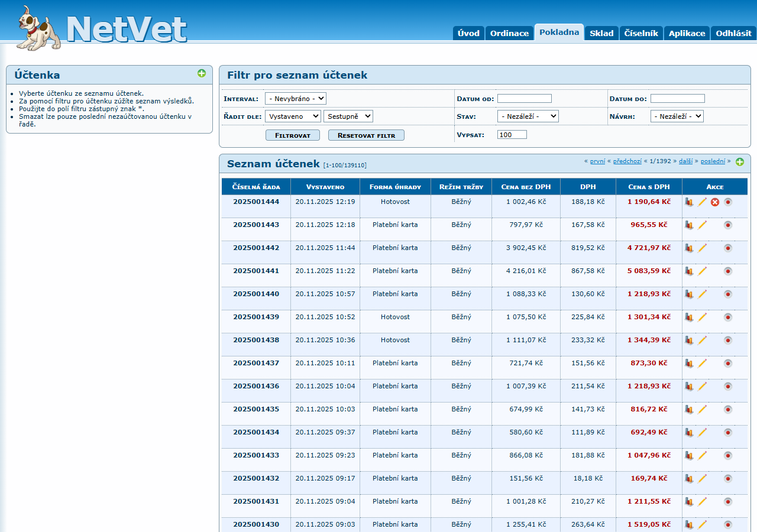This screenshot has height=532, width=757.
Task: Click the red dot icon for receipt 2025001443
Action: [728, 225]
